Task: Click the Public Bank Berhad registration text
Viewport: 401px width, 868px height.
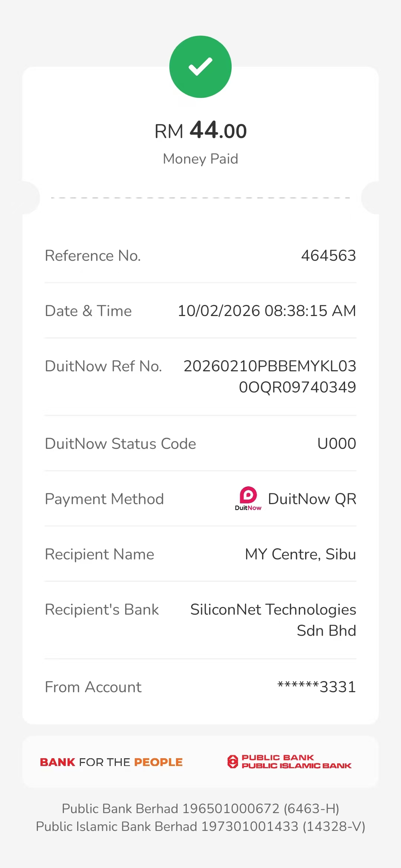Action: coord(200,809)
